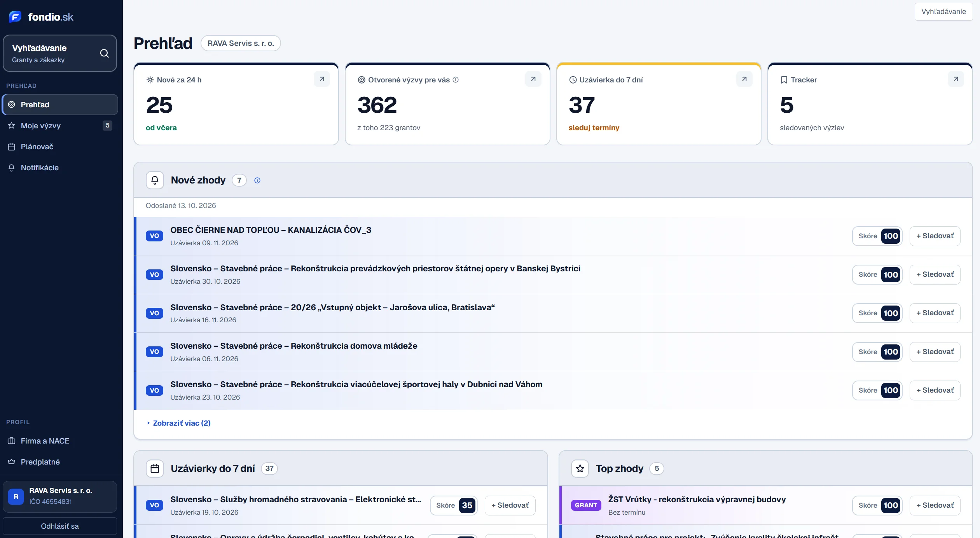Click Sledovať on ŽST Vrútky row
This screenshot has width=980, height=538.
935,505
